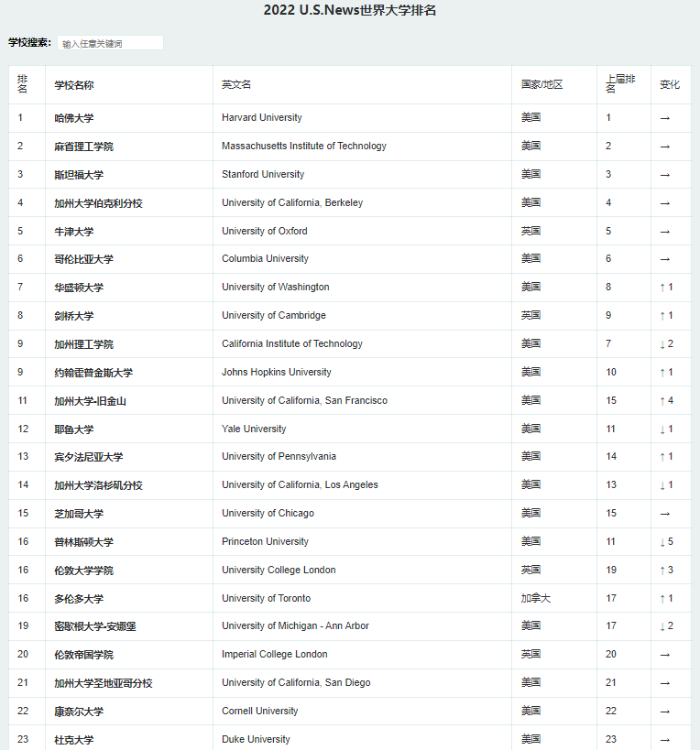Click California Institute of Technology
Screen dimensions: 700x750
(292, 344)
